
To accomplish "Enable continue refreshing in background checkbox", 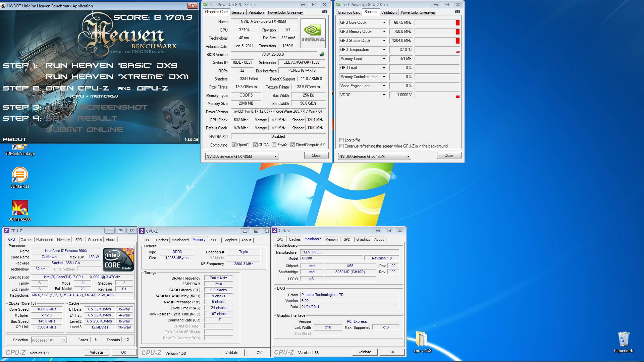I will [x=341, y=146].
